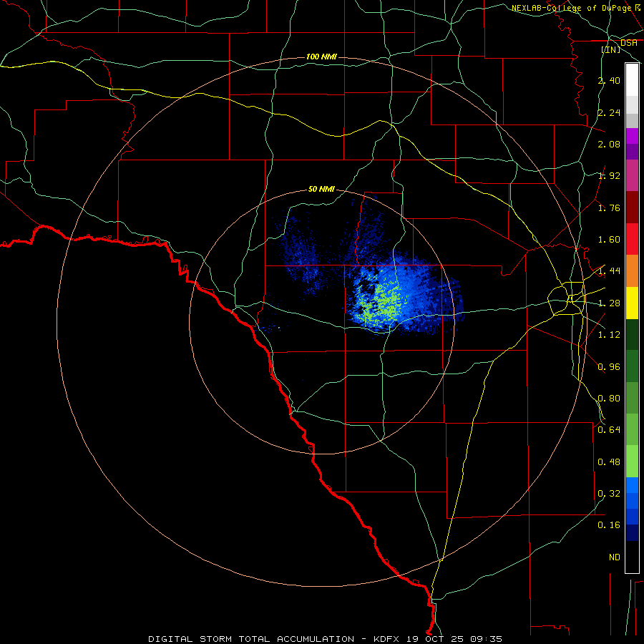The width and height of the screenshot is (644, 644).
Task: Click the 1.92 legend value
Action: [609, 176]
